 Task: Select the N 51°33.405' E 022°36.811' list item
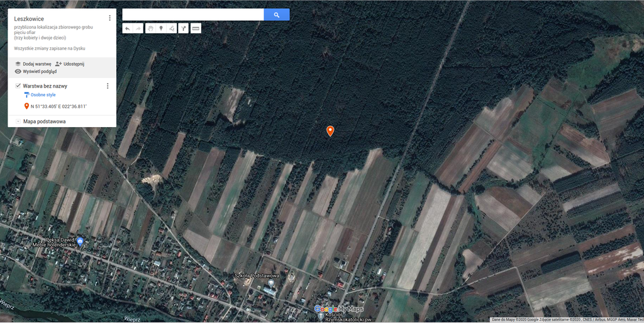pyautogui.click(x=58, y=106)
